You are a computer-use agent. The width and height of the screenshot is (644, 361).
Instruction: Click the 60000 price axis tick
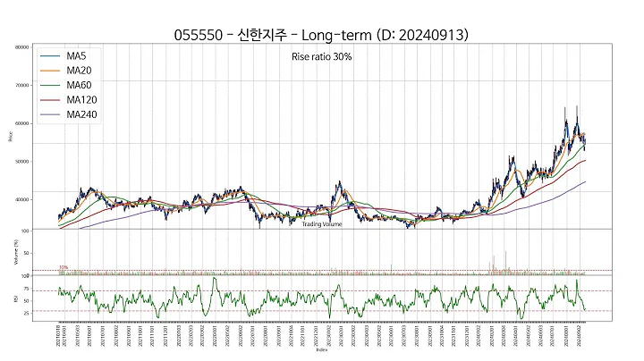pyautogui.click(x=22, y=123)
